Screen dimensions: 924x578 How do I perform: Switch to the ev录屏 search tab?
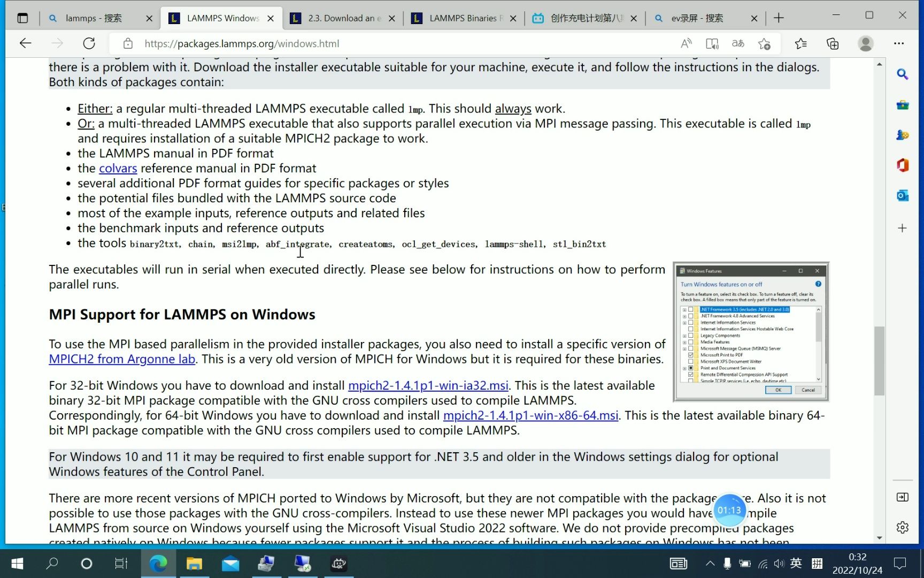point(695,18)
